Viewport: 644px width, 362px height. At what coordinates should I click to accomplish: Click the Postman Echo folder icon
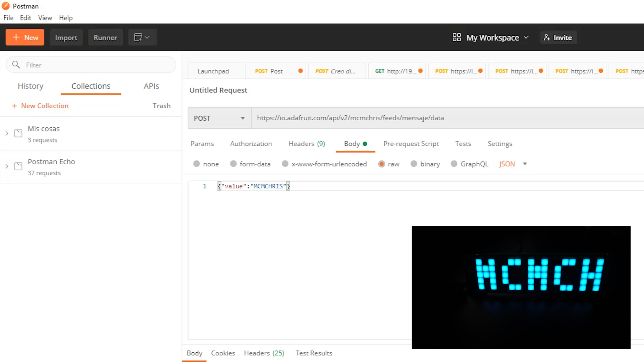click(x=18, y=166)
